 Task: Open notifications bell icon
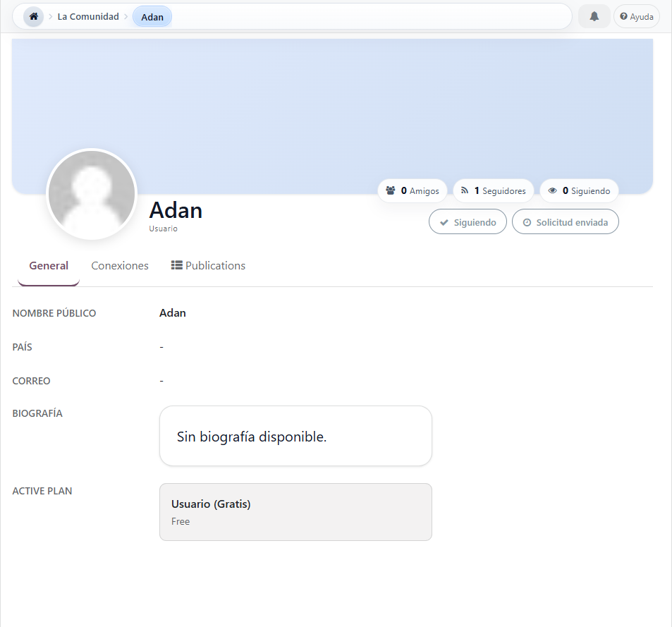point(594,17)
